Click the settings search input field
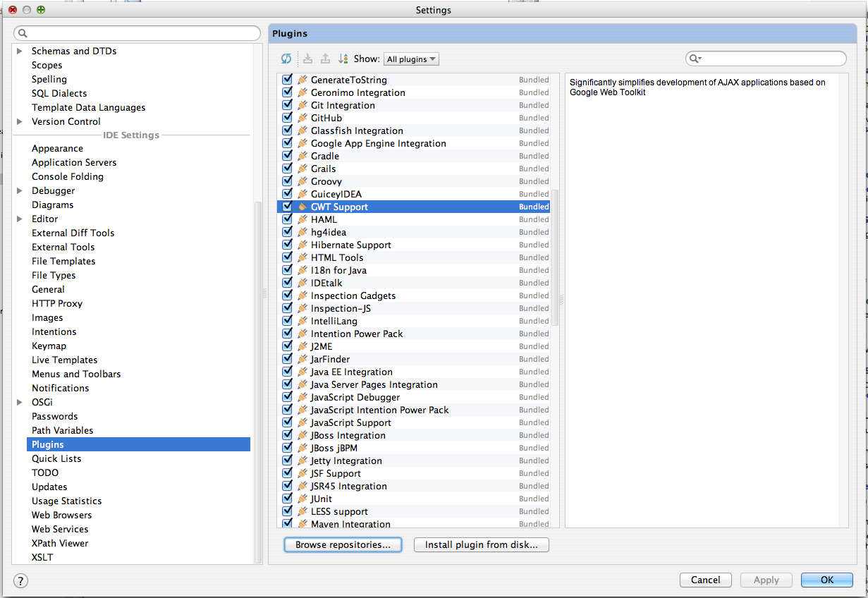The height and width of the screenshot is (598, 868). pyautogui.click(x=137, y=33)
